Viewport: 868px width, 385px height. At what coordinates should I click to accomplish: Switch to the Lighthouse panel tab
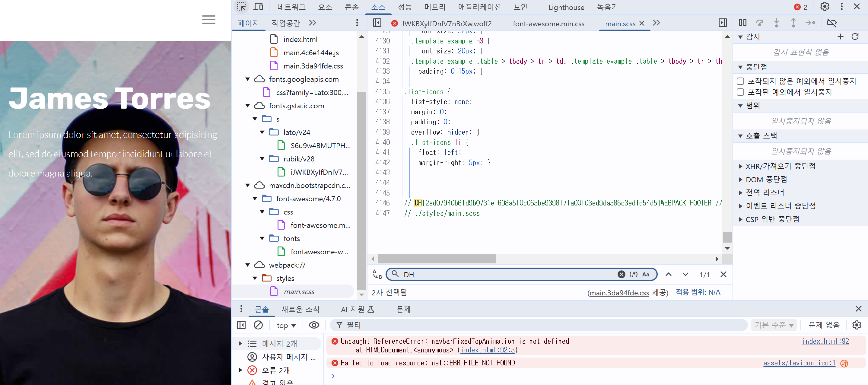566,8
